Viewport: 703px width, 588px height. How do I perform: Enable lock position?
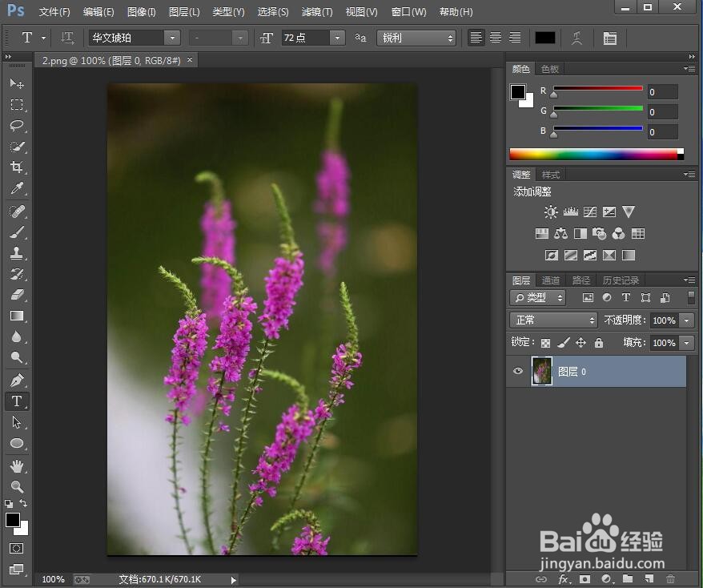tap(581, 343)
